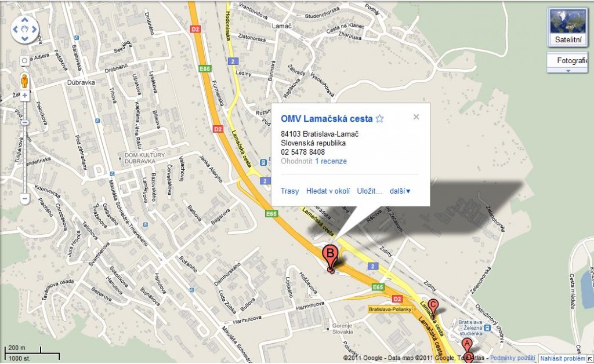
Task: Click the zoom slider handle
Action: pyautogui.click(x=24, y=123)
